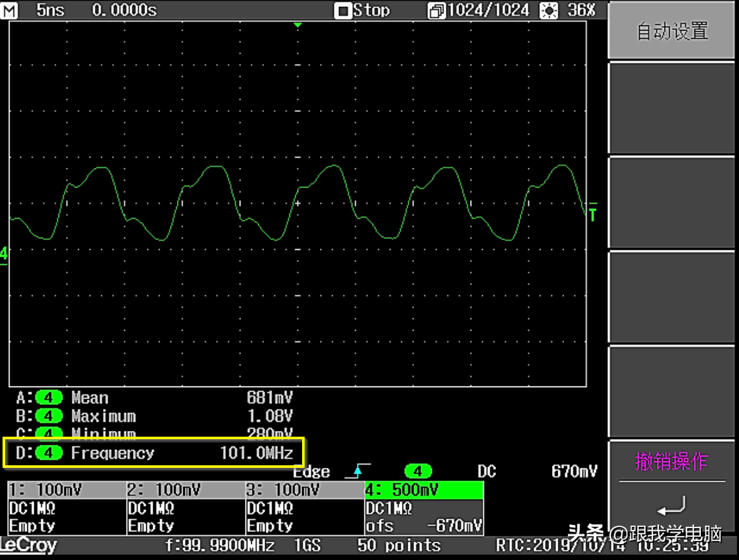
Task: Select the channel 1 100mV tab
Action: pyautogui.click(x=67, y=490)
